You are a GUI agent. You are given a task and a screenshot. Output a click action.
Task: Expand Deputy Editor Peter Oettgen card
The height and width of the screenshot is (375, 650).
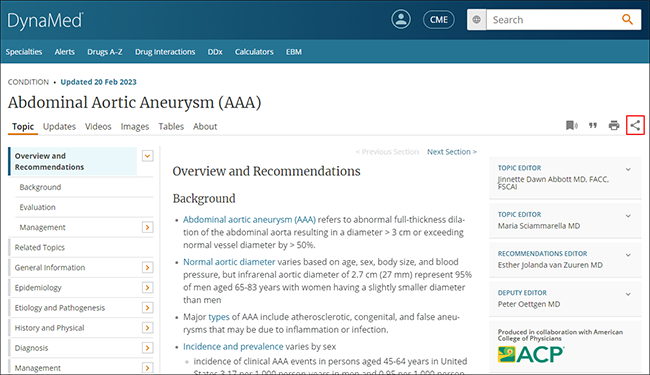[628, 294]
